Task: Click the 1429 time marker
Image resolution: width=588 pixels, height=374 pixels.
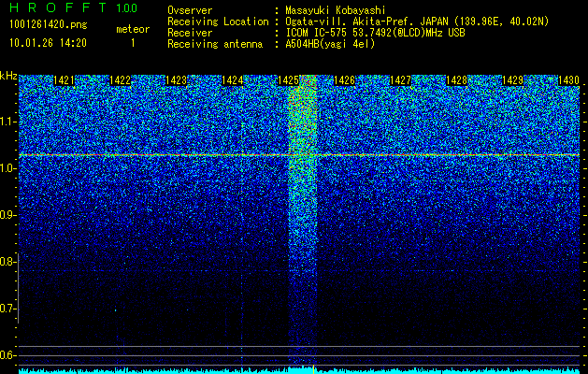Action: click(x=512, y=80)
